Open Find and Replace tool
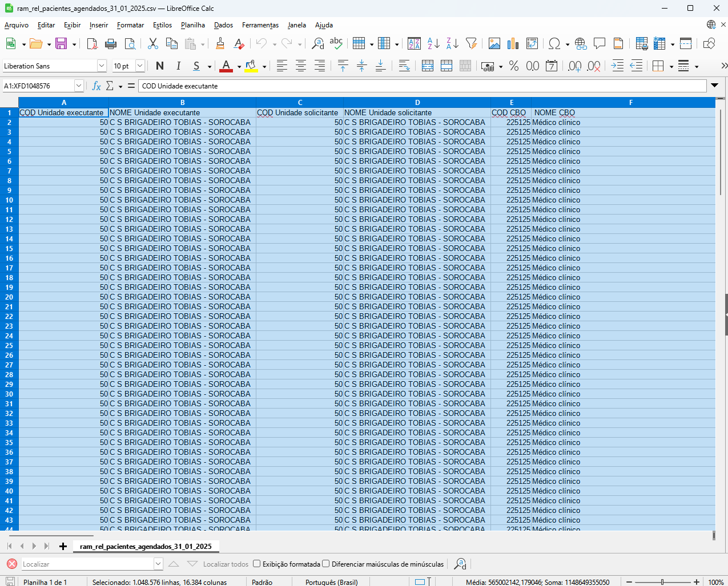 click(x=317, y=44)
